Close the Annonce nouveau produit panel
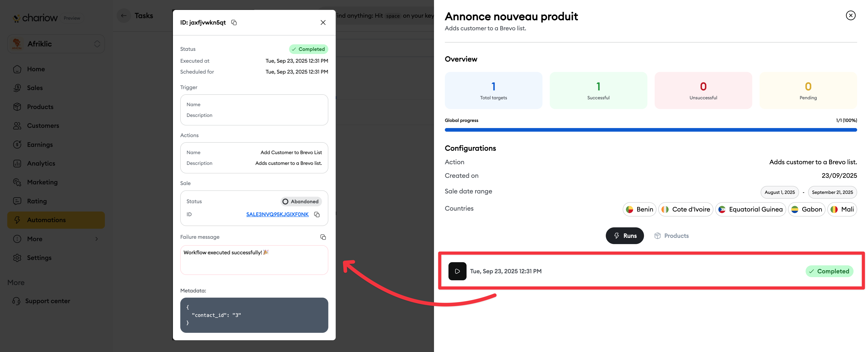The width and height of the screenshot is (868, 352). 850,16
